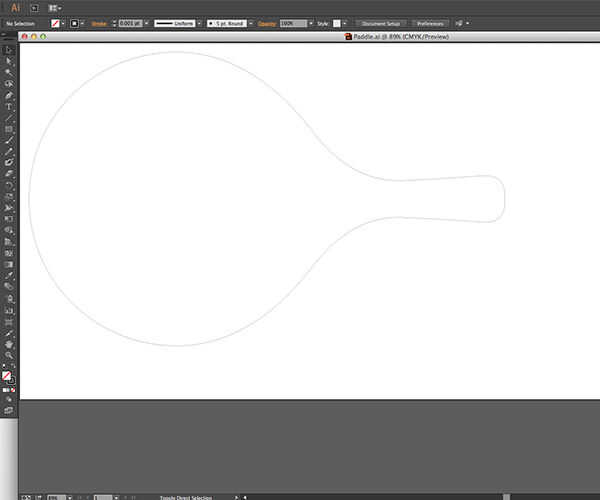Click the Preferences button
The width and height of the screenshot is (600, 500).
click(430, 23)
